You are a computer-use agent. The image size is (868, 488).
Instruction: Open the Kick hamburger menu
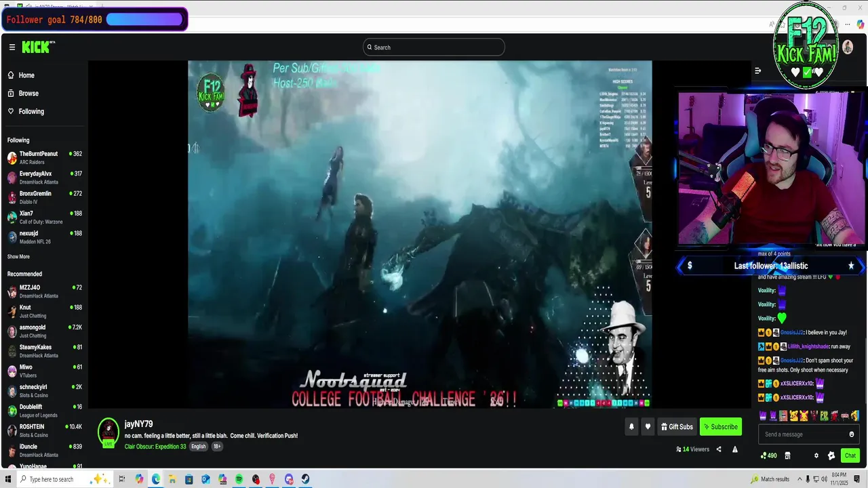(12, 47)
